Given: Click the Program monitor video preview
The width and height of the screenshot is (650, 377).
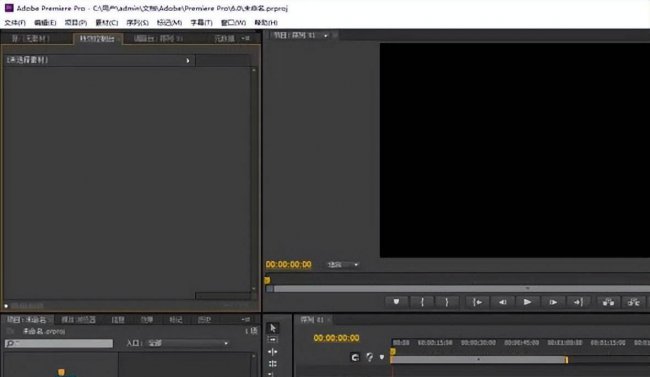Looking at the screenshot, I should [x=515, y=150].
